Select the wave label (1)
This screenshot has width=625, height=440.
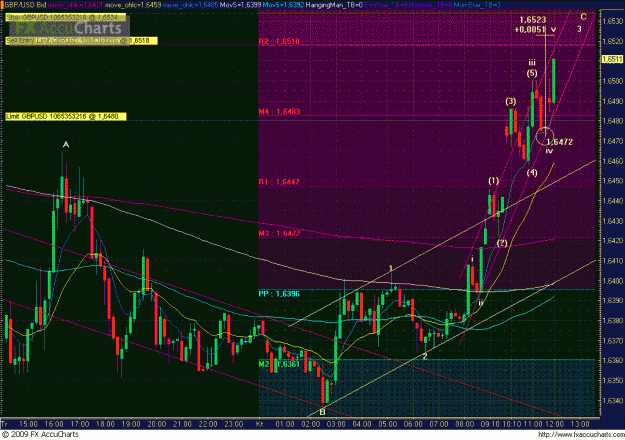pyautogui.click(x=493, y=181)
